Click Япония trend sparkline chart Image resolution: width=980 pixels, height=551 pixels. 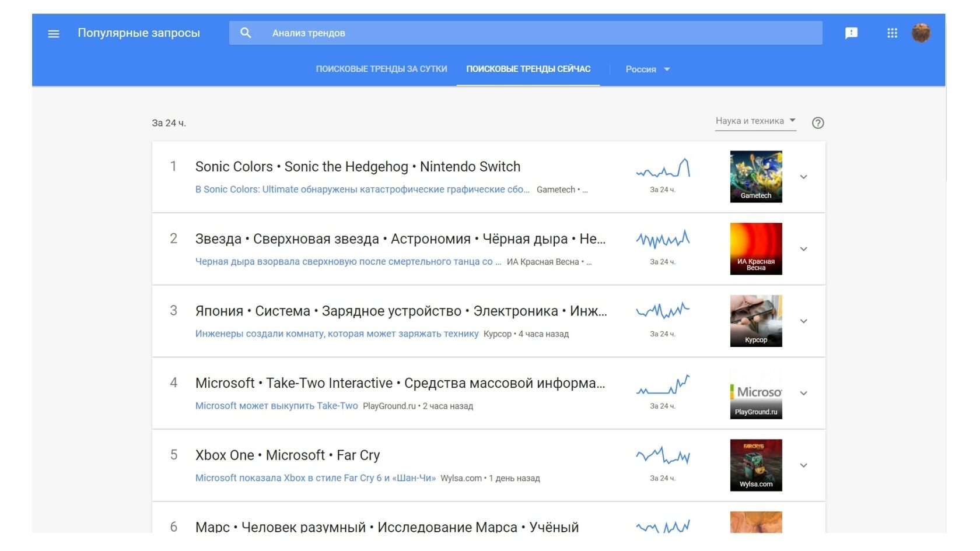663,311
